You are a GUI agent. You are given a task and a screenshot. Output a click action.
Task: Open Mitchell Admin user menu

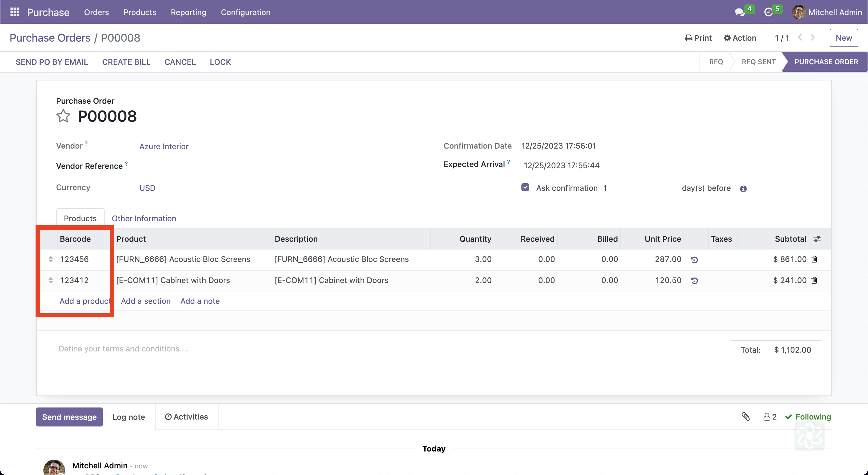pos(827,12)
